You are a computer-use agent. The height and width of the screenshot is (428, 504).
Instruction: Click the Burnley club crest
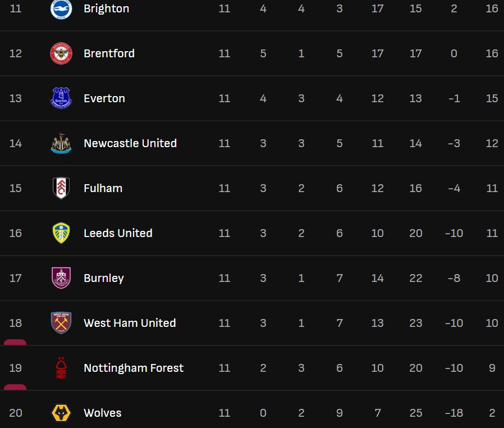coord(61,278)
